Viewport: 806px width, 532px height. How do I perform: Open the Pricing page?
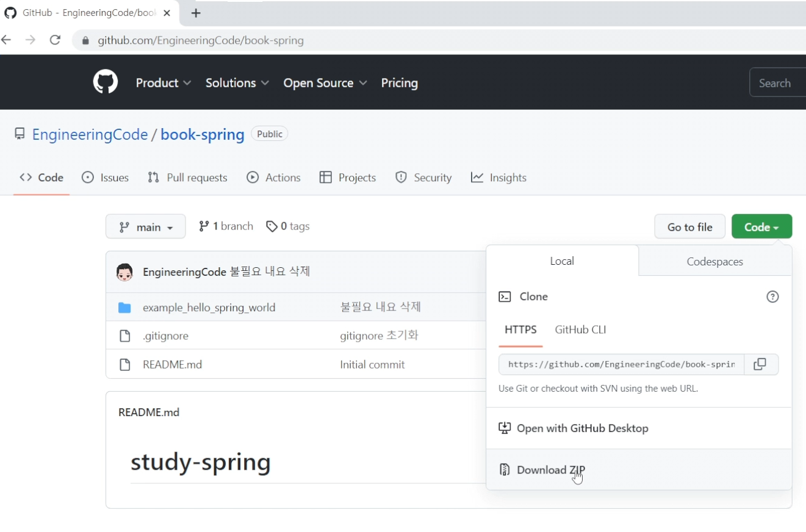pyautogui.click(x=400, y=83)
